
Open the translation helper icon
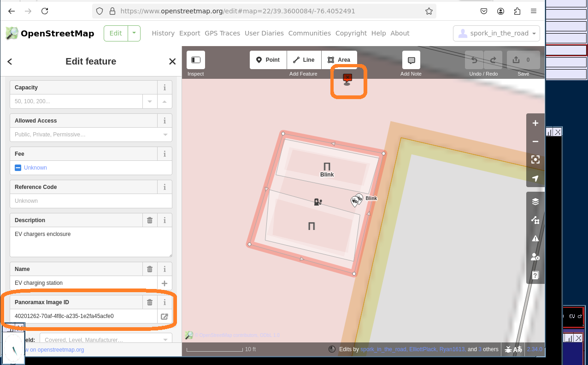pyautogui.click(x=518, y=349)
